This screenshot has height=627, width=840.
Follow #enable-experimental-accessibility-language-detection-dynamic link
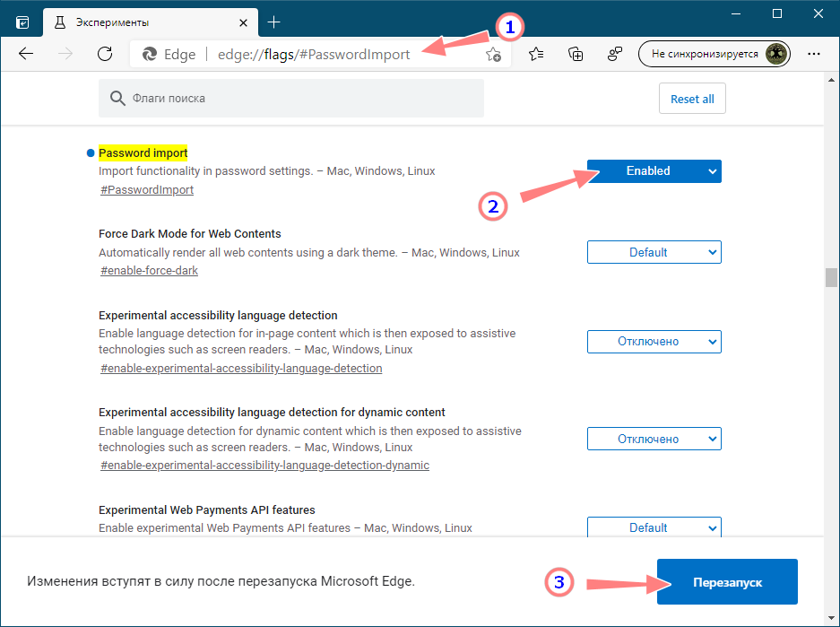tap(264, 466)
